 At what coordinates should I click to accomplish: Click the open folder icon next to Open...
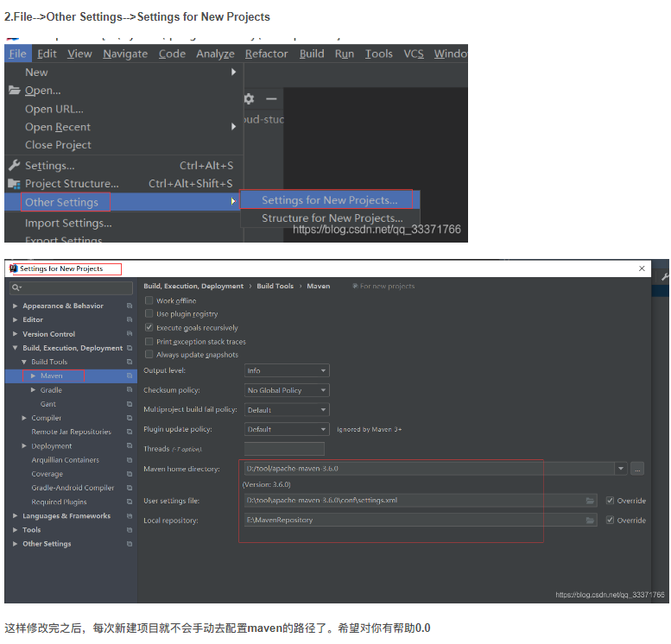[x=14, y=91]
